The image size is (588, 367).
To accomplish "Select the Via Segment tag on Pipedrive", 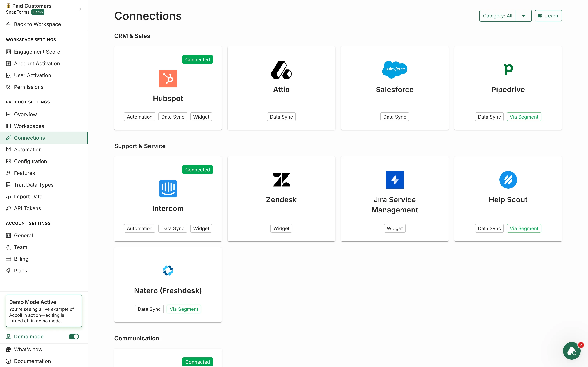I will [x=524, y=117].
